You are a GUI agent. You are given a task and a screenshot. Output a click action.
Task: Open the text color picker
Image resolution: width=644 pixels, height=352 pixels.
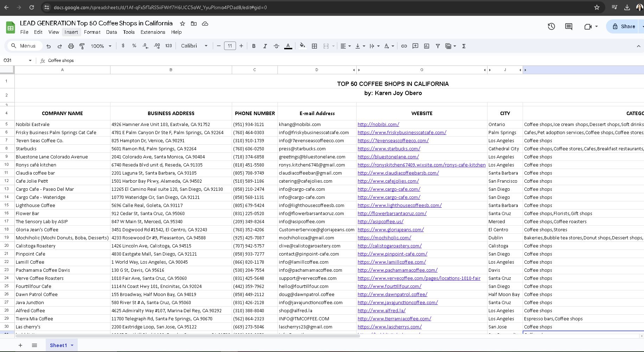coord(288,46)
